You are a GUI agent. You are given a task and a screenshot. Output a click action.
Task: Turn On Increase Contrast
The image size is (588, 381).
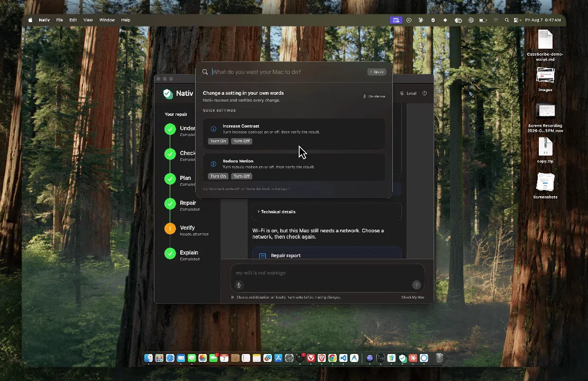coord(218,141)
